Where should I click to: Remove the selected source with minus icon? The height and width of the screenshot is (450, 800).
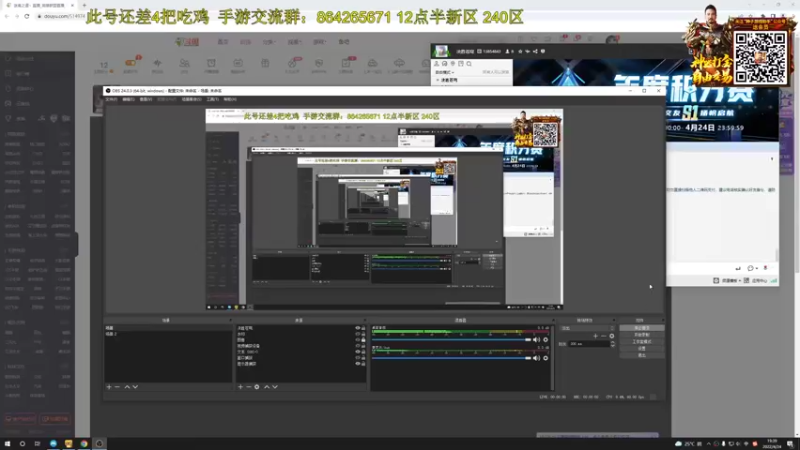pyautogui.click(x=248, y=387)
